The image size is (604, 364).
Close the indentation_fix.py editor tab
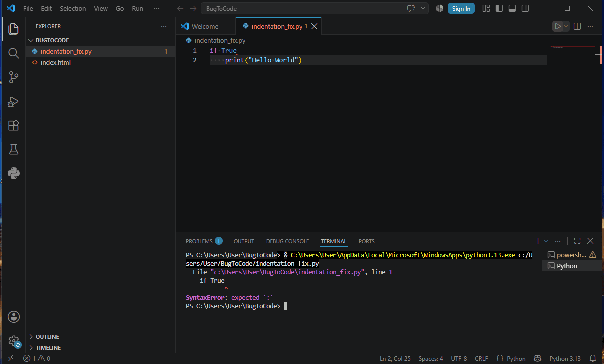[314, 27]
